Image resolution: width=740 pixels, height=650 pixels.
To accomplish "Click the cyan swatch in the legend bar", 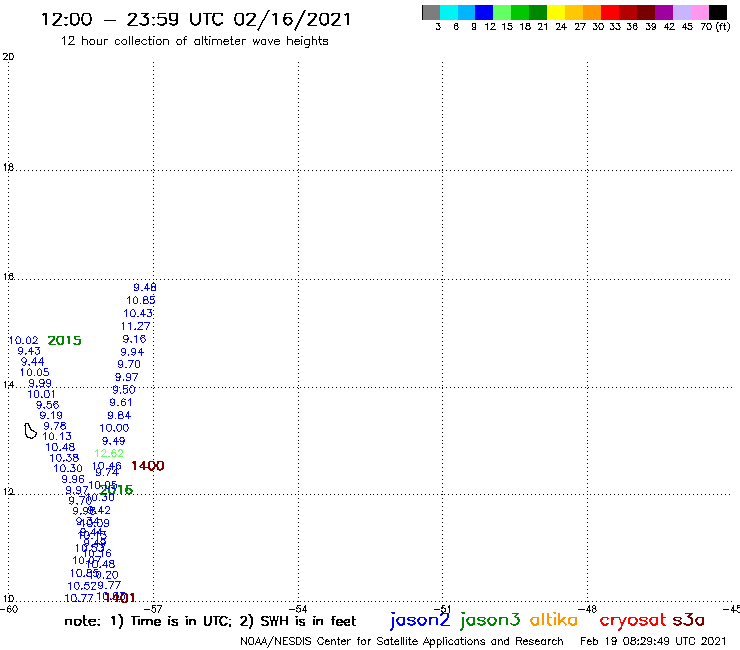I will [x=449, y=12].
